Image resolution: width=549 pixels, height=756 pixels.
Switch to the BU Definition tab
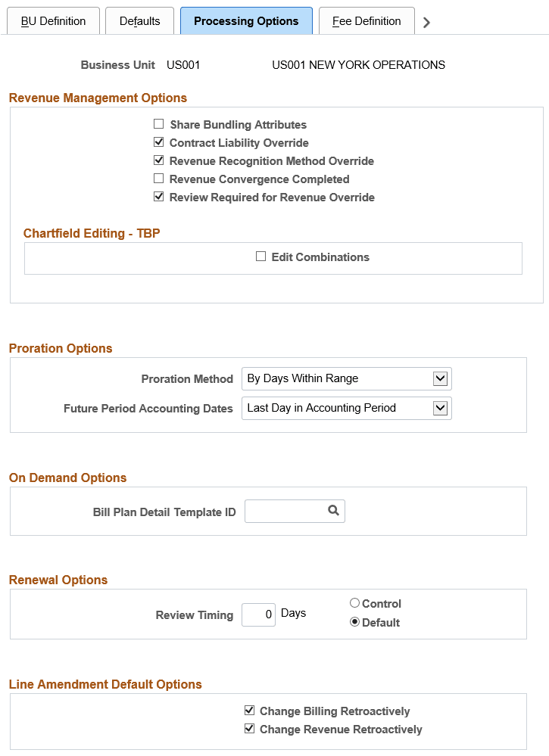pyautogui.click(x=53, y=21)
